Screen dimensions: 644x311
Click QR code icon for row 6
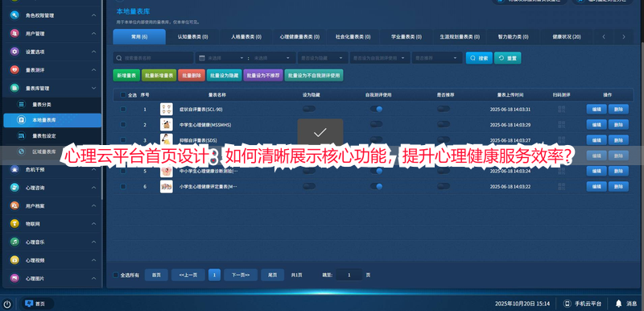pos(561,186)
